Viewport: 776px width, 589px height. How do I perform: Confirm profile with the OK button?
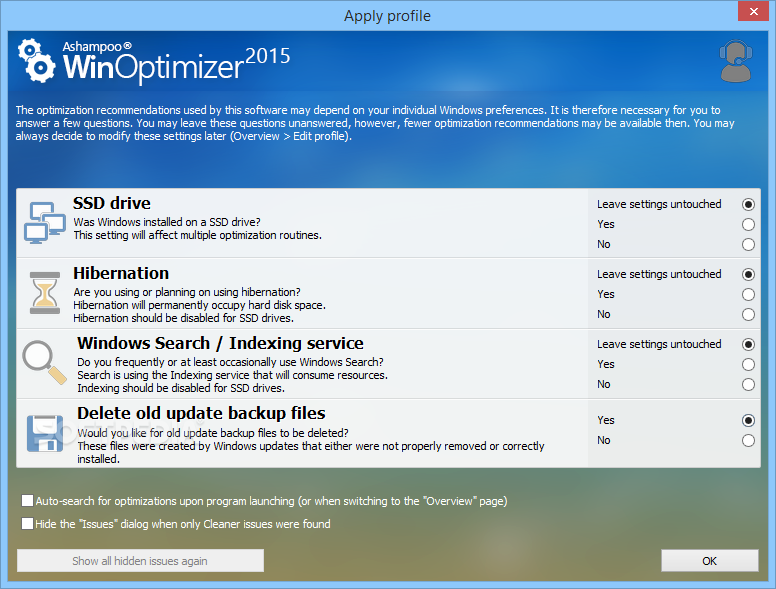point(709,561)
